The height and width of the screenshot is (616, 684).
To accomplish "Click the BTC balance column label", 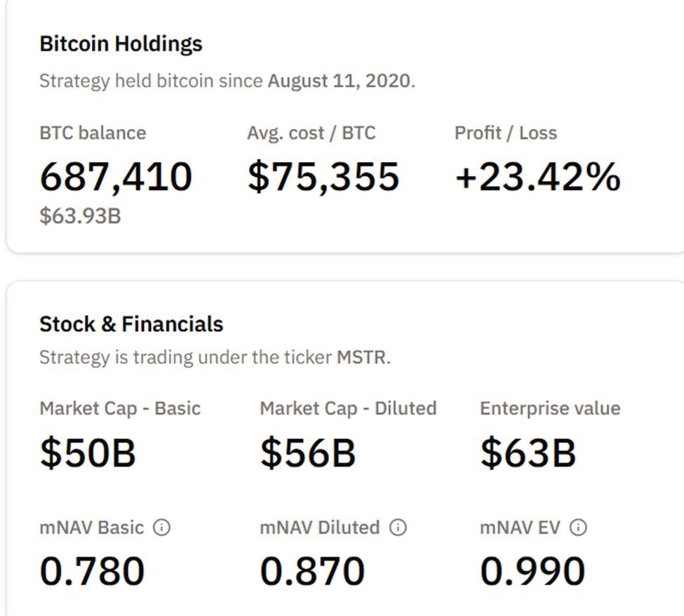I will [93, 133].
